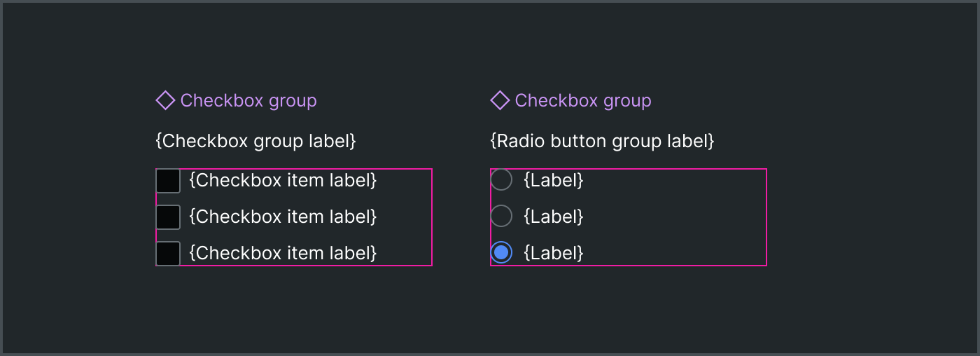Click the right purple "Checkbox group" title

[583, 101]
